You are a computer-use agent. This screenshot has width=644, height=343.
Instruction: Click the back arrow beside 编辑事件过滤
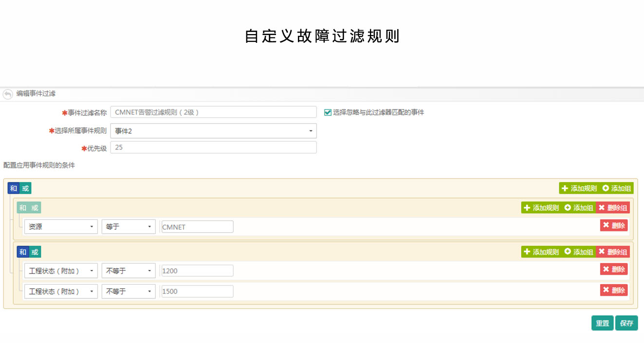click(8, 94)
